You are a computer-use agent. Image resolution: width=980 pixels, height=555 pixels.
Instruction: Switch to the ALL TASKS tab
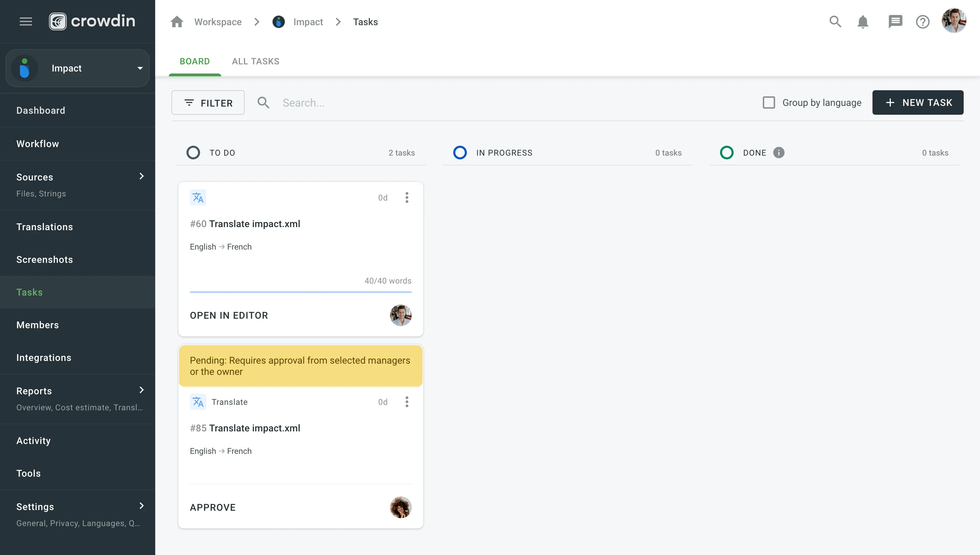coord(256,61)
